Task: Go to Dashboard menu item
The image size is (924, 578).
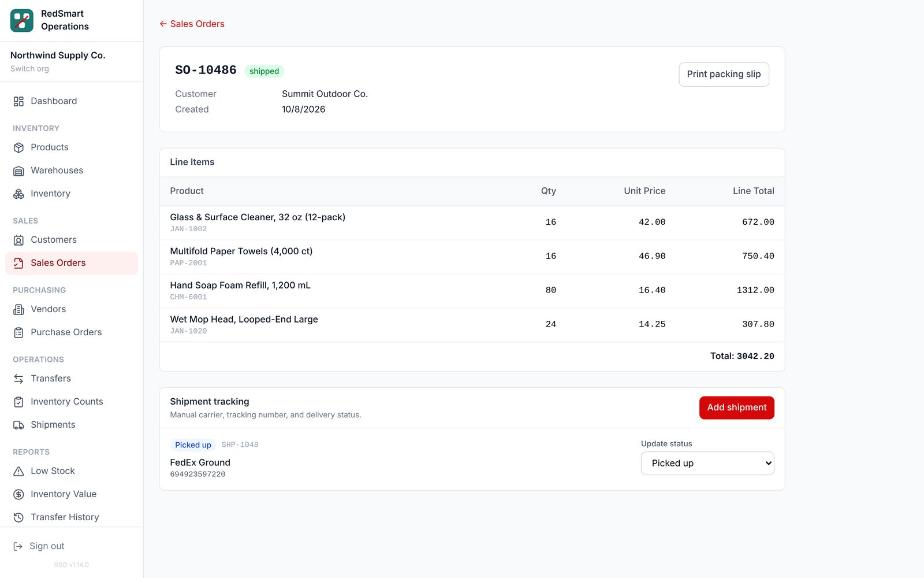Action: coord(72,101)
